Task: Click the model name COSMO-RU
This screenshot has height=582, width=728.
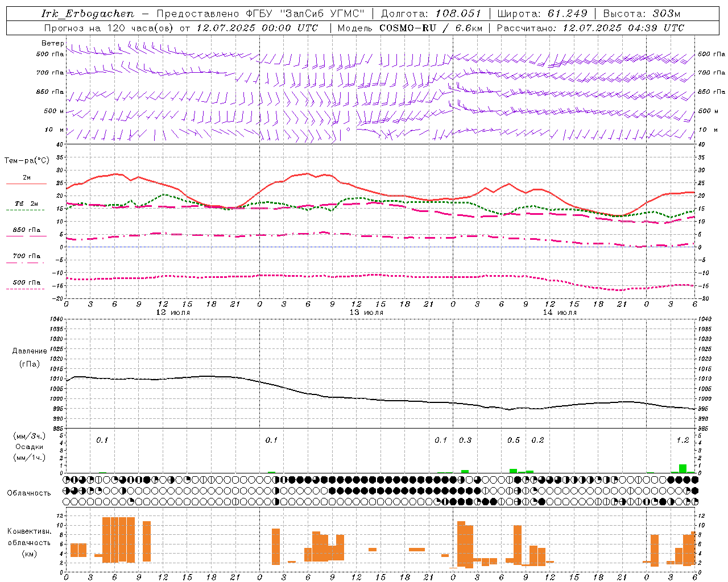Action: (x=407, y=28)
